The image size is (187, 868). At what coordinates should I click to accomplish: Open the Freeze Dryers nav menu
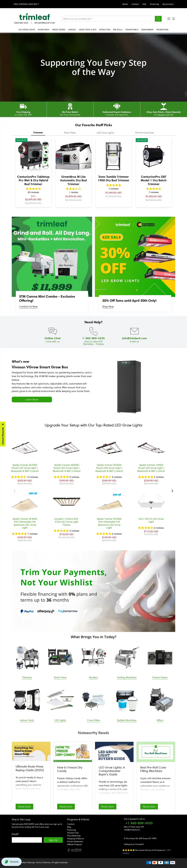coord(59,30)
